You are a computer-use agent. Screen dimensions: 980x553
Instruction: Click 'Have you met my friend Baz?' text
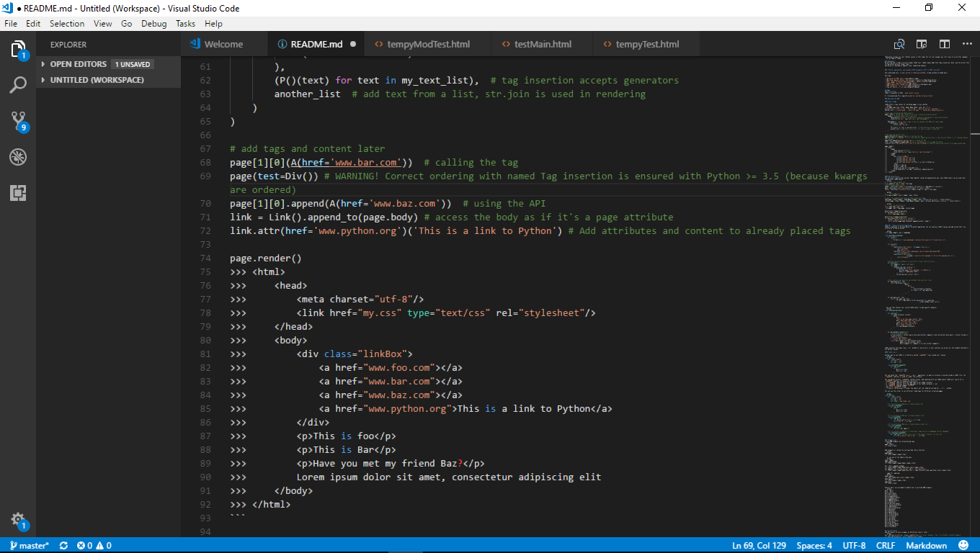tap(388, 463)
